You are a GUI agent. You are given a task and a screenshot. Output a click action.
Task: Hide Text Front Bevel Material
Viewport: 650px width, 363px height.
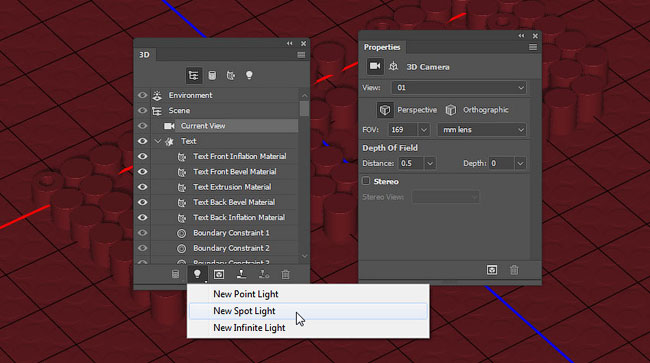[142, 172]
